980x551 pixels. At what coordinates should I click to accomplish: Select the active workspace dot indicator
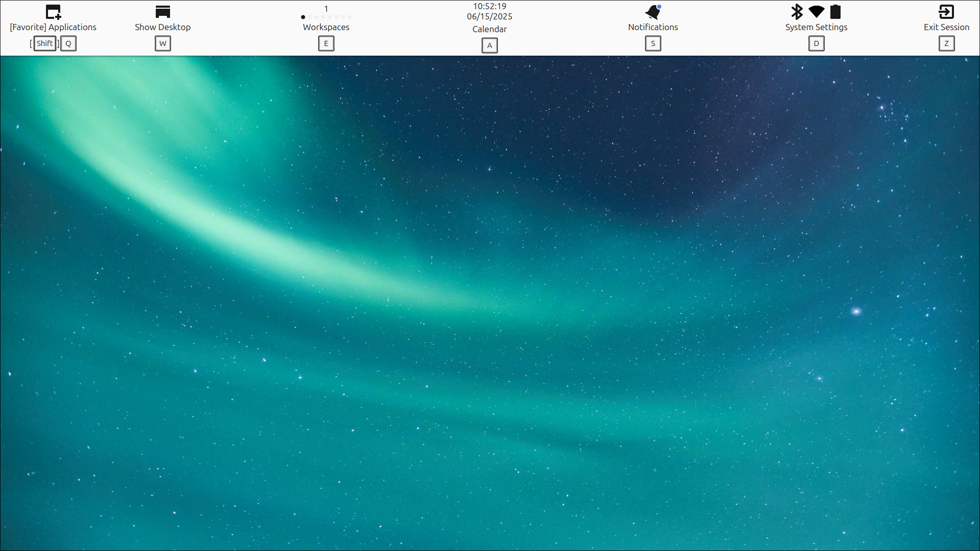tap(303, 17)
